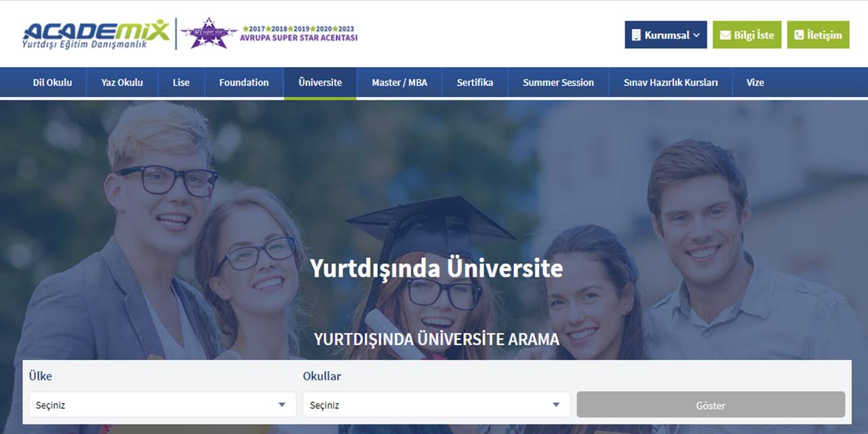This screenshot has height=434, width=868.
Task: Go to Yaz Okulu section
Action: (122, 83)
